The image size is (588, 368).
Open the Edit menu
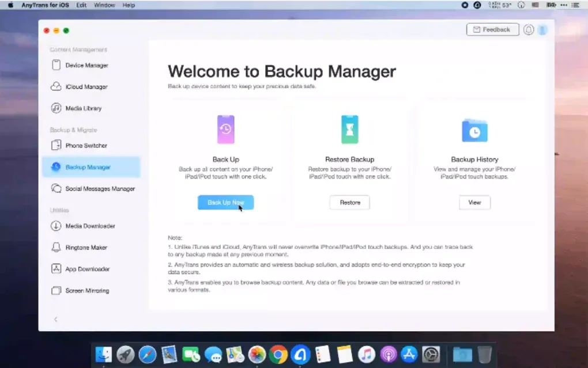click(x=81, y=5)
